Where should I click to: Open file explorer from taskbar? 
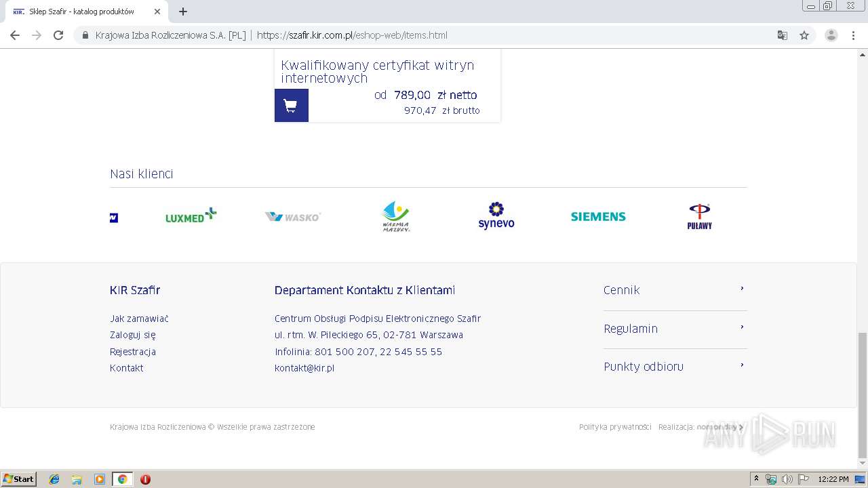(x=77, y=479)
